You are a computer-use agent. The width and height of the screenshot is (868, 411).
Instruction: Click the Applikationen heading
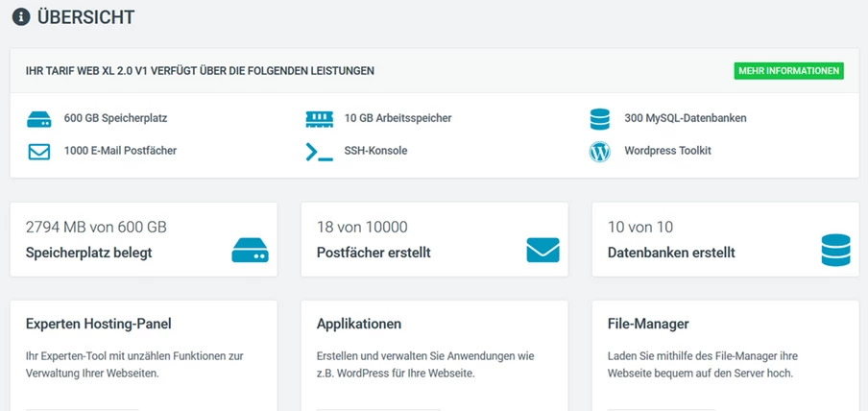click(359, 324)
